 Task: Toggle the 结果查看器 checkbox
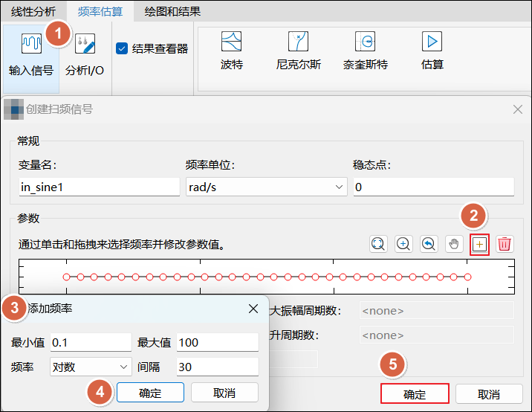click(122, 49)
